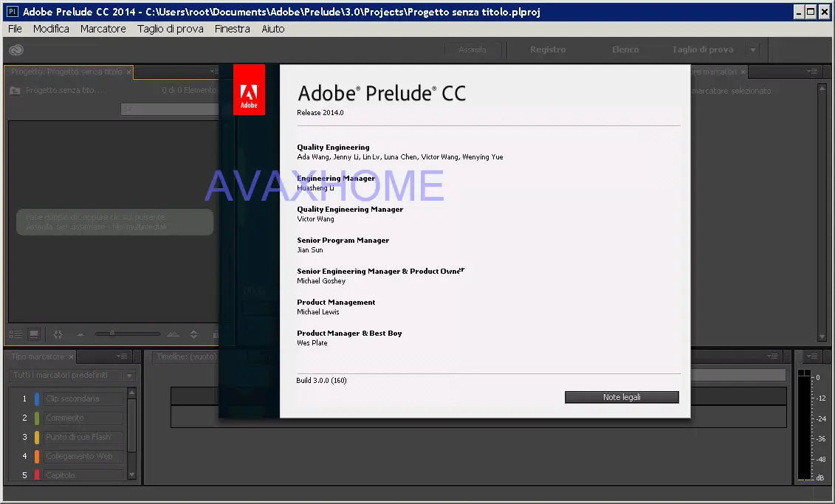This screenshot has height=504, width=835.
Task: Click the thumbnail zoom slider handle
Action: (111, 334)
